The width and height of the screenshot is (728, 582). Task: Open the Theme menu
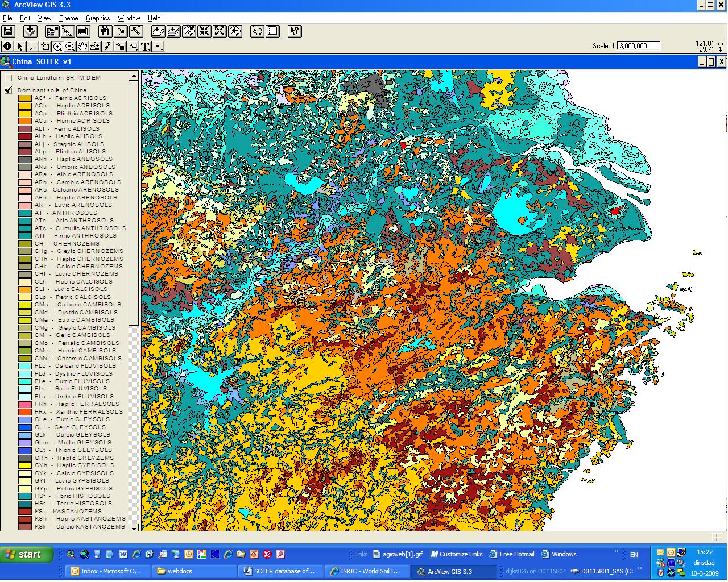pos(68,18)
